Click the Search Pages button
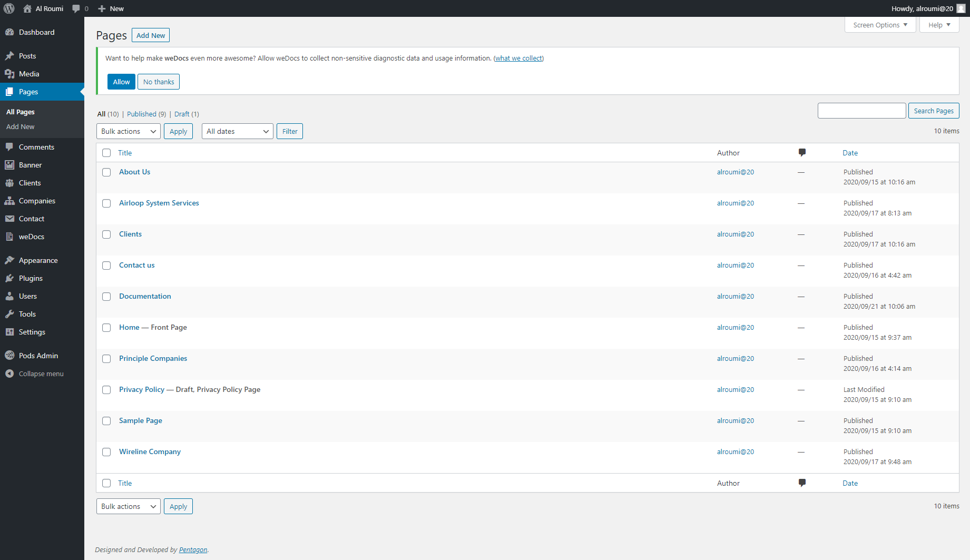Image resolution: width=970 pixels, height=560 pixels. [934, 111]
